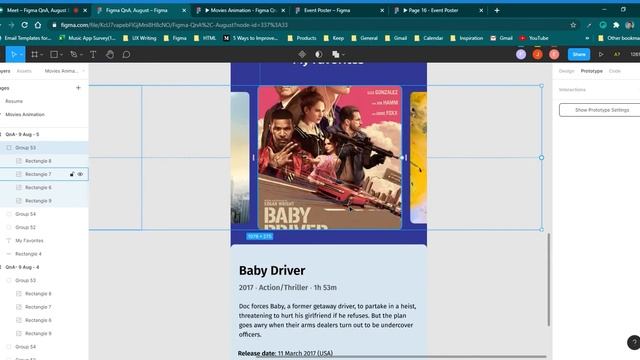
Task: Open a new browser tab
Action: [497, 10]
